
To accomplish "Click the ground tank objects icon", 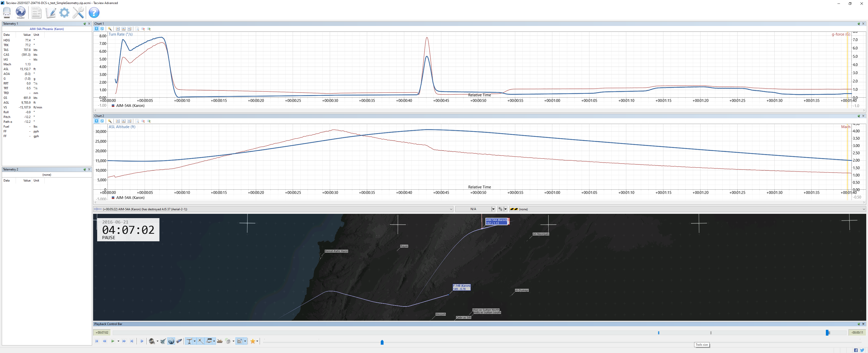I will point(220,341).
